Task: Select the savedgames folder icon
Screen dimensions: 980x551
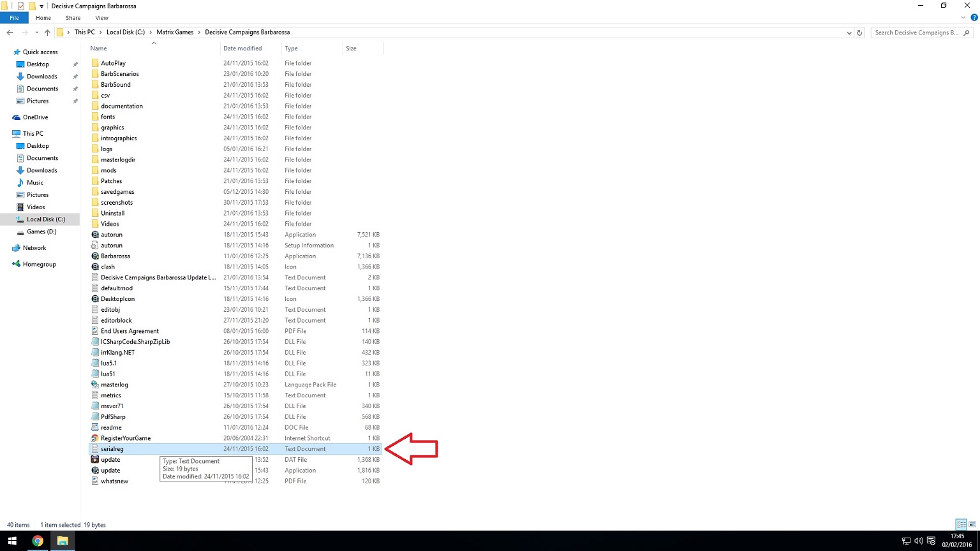Action: pos(95,192)
